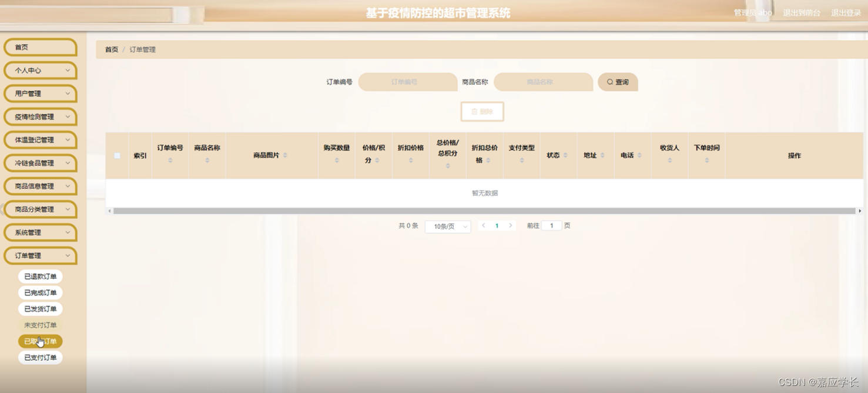Open the 已退款订单 submenu item
This screenshot has width=868, height=393.
(41, 277)
